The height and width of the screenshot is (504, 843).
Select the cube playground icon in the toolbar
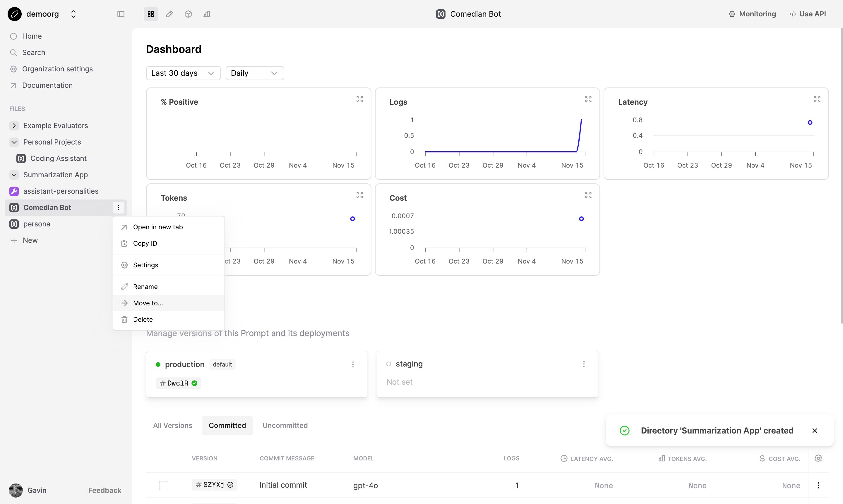coord(188,14)
